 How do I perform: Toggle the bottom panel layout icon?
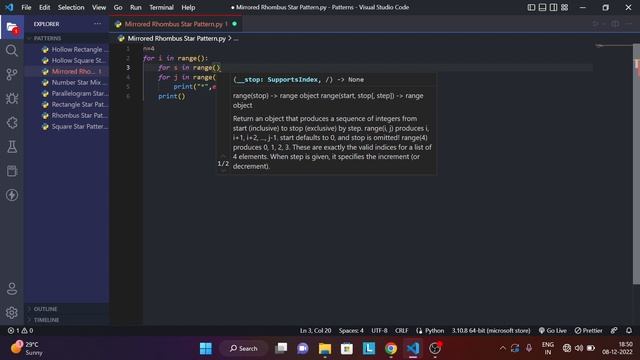point(542,7)
